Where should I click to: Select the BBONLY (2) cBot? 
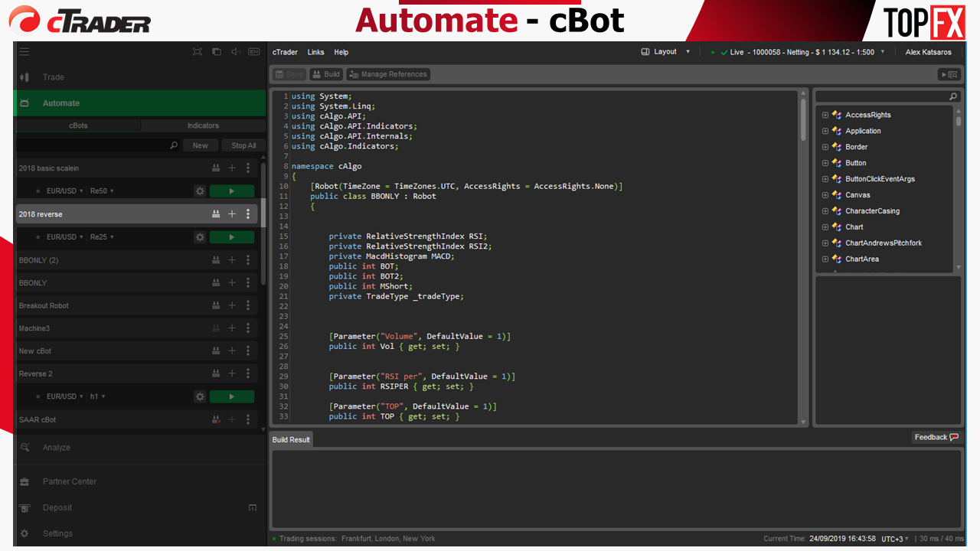pyautogui.click(x=138, y=260)
